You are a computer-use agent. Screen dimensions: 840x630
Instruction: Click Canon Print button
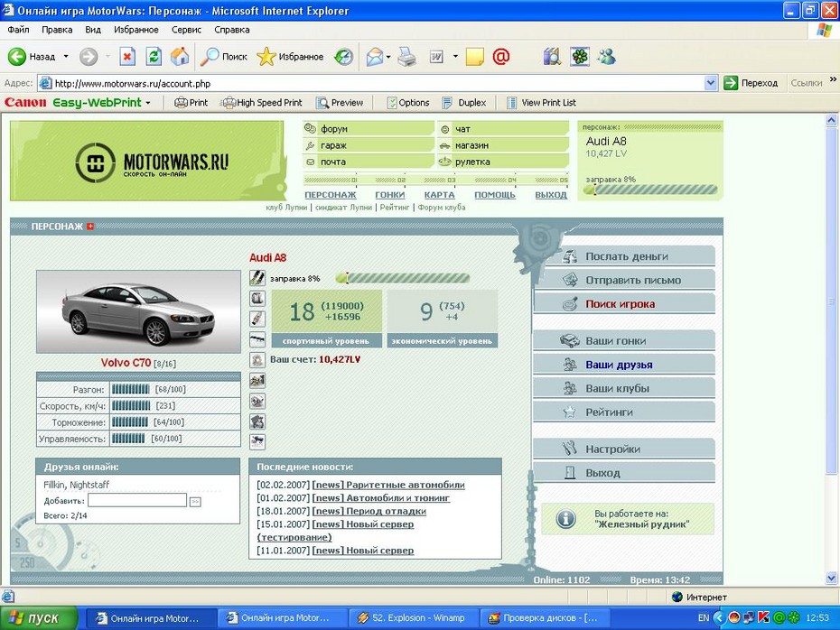[x=191, y=102]
